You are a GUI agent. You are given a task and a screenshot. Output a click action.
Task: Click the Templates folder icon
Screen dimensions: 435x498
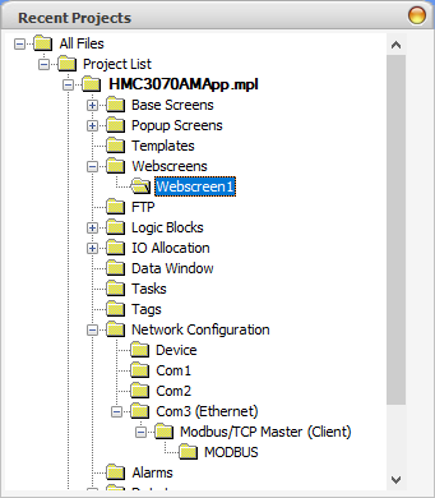click(116, 145)
